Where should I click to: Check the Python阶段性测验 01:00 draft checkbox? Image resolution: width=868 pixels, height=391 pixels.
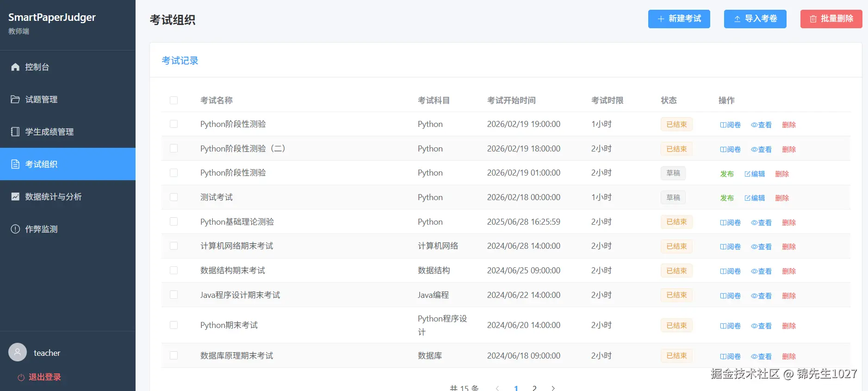(174, 173)
